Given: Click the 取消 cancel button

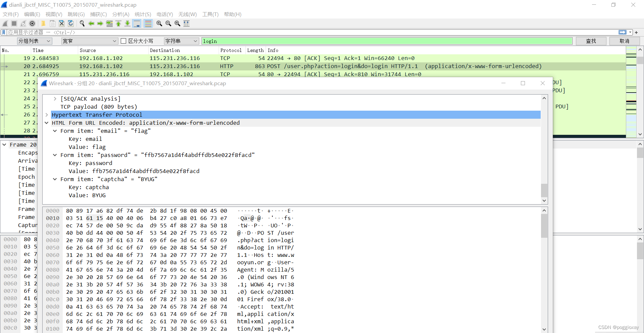Looking at the screenshot, I should (625, 41).
